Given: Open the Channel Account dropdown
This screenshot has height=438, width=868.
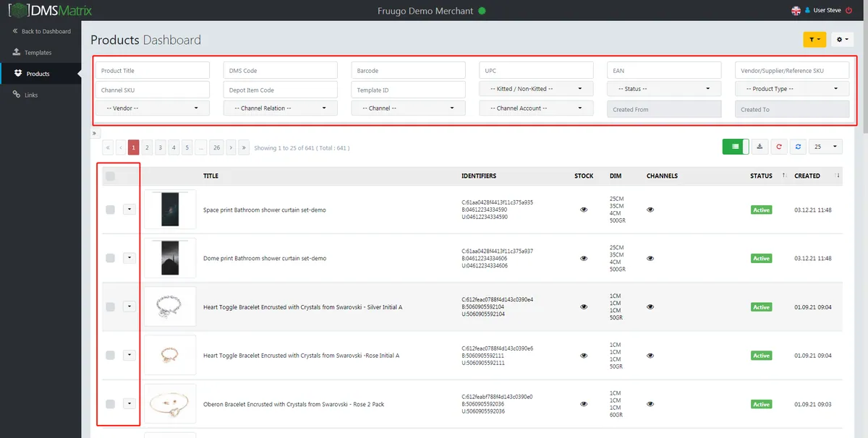Looking at the screenshot, I should pos(536,108).
